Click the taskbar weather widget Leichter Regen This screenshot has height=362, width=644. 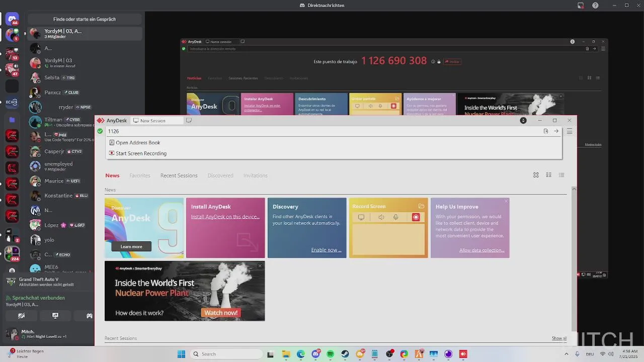[25, 354]
